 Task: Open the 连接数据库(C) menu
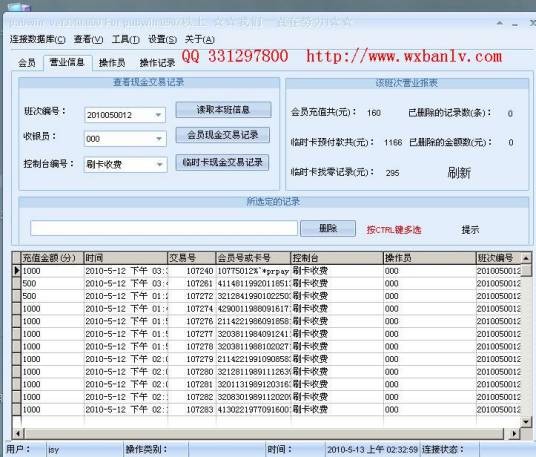pos(37,39)
